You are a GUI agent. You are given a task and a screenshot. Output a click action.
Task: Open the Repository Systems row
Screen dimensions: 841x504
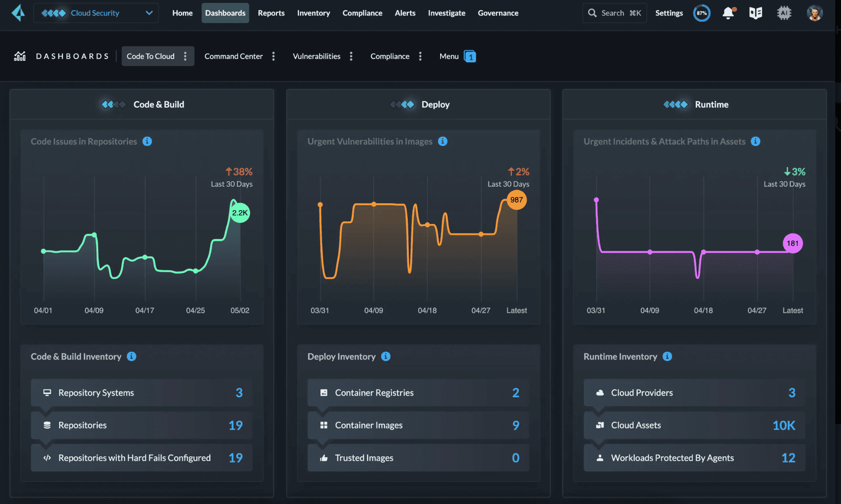pos(142,393)
